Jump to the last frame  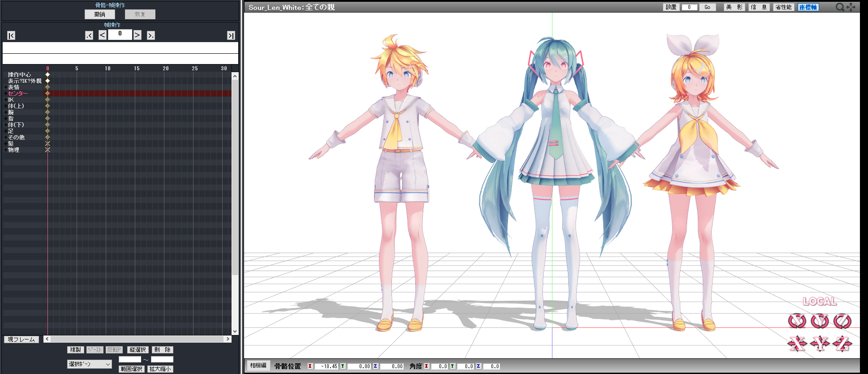point(231,35)
